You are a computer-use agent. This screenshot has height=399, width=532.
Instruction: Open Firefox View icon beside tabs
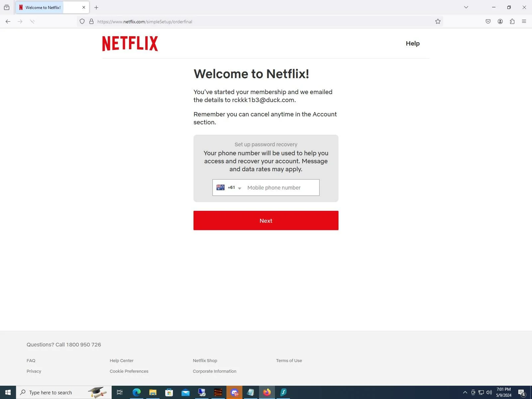point(7,7)
